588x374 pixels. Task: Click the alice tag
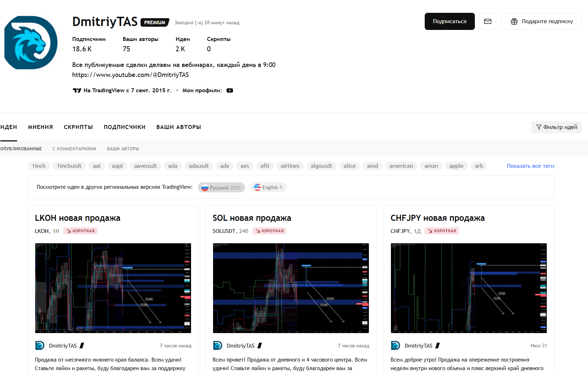point(350,166)
